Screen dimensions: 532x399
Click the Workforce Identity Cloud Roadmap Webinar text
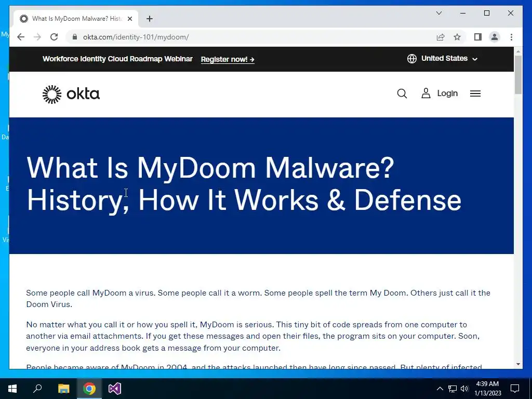(117, 59)
